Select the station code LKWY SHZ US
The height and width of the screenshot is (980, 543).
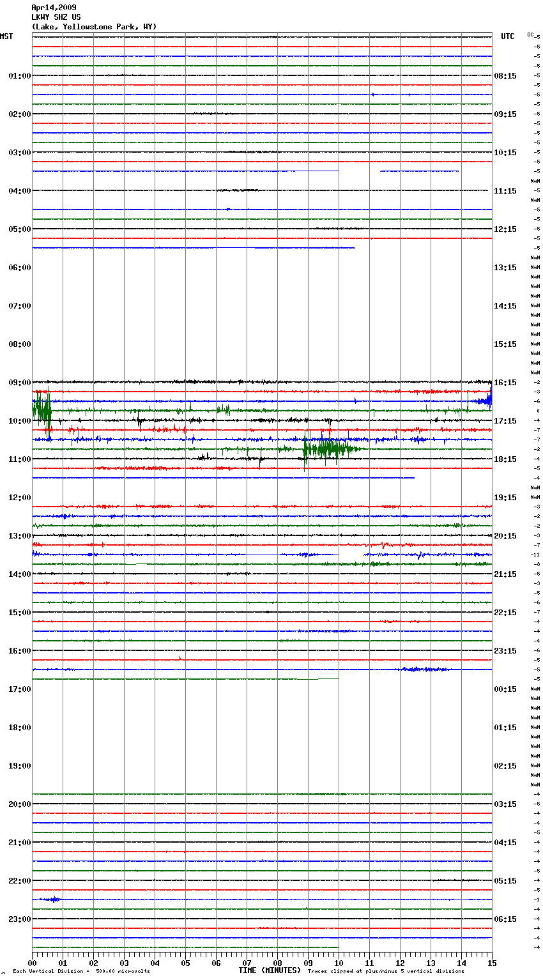coord(56,17)
